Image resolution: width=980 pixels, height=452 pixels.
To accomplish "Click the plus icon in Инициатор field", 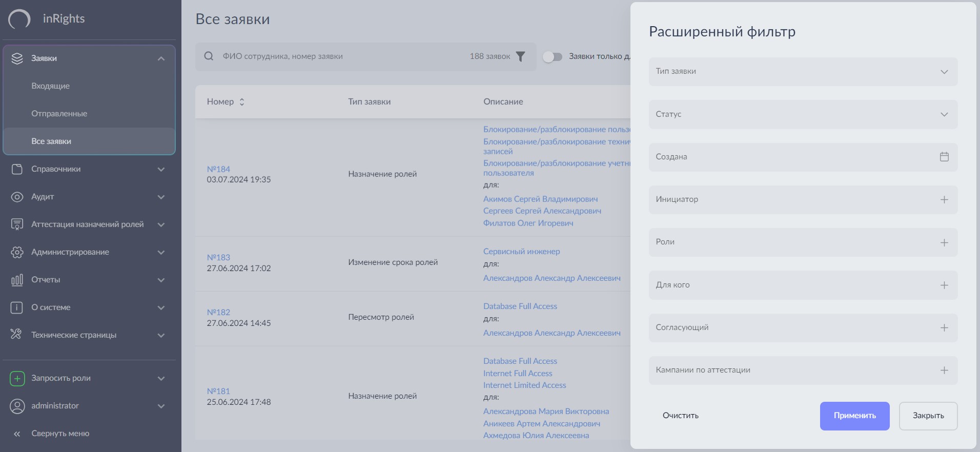I will click(x=944, y=199).
